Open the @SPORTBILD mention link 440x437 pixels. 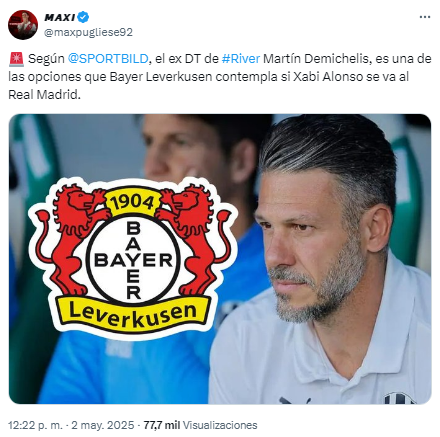tap(108, 59)
